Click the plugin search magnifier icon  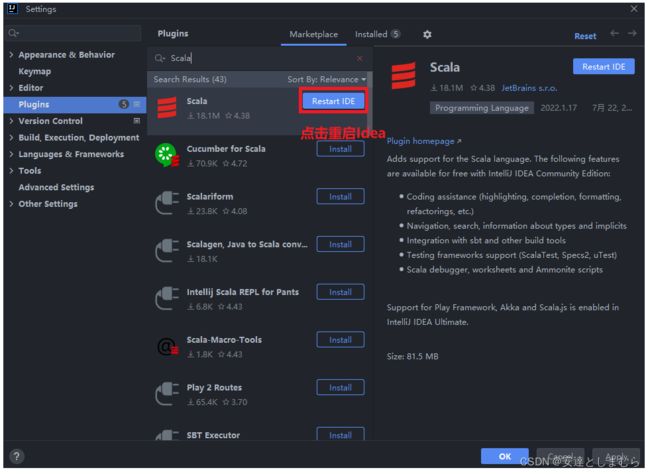(x=160, y=58)
